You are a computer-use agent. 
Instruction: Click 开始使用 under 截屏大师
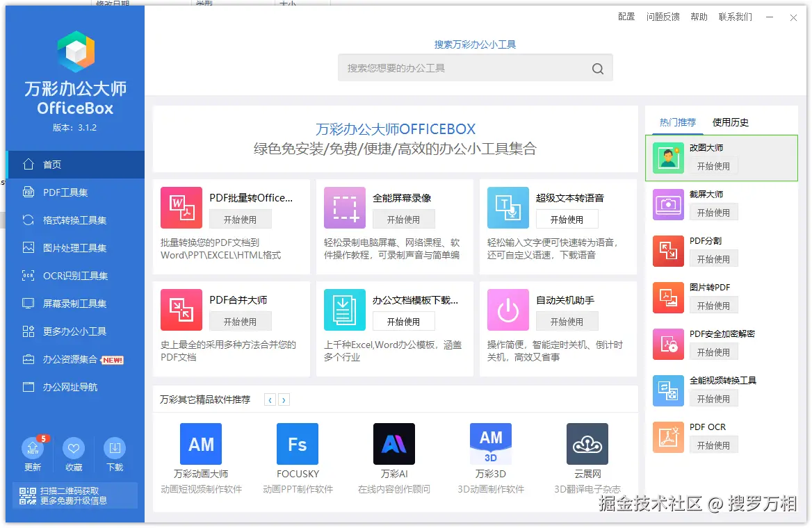tap(713, 212)
